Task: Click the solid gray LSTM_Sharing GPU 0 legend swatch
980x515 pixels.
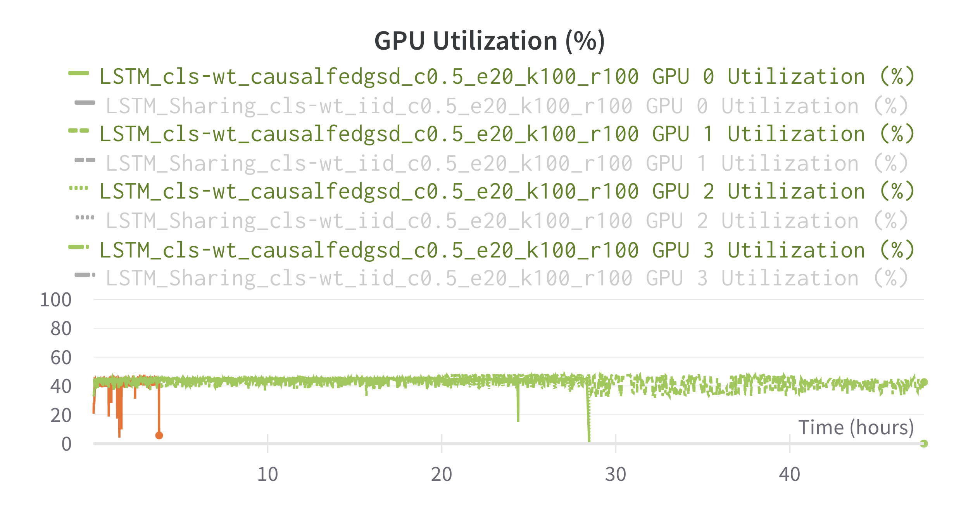Action: point(85,103)
